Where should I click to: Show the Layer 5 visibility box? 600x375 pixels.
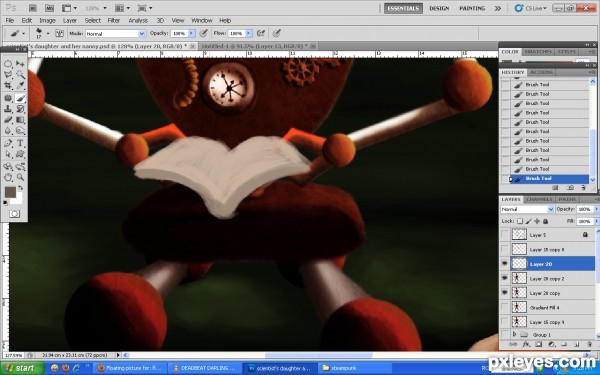505,235
